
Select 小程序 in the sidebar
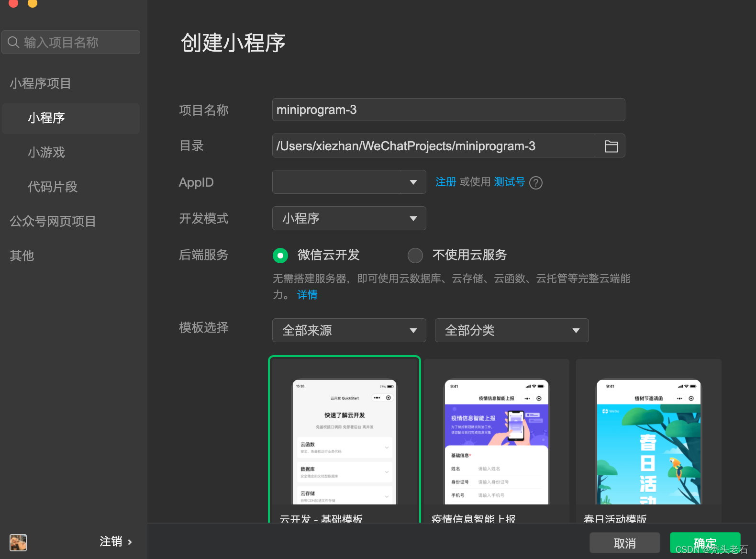tap(71, 118)
